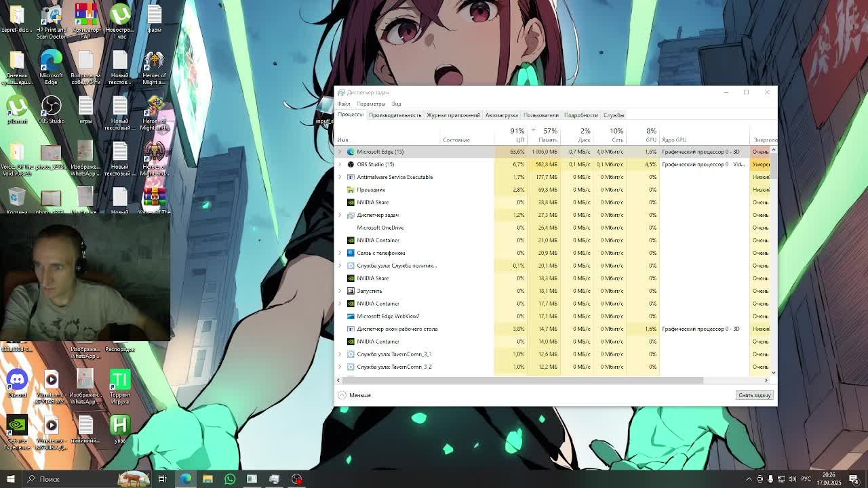Switch to the Службы tab
The image size is (868, 488).
614,115
